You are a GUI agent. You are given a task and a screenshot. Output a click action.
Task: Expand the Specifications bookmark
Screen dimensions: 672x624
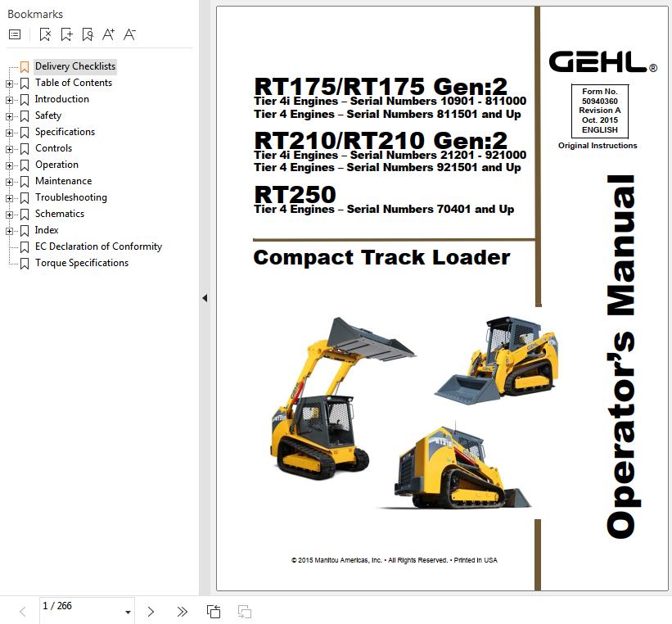pyautogui.click(x=9, y=133)
